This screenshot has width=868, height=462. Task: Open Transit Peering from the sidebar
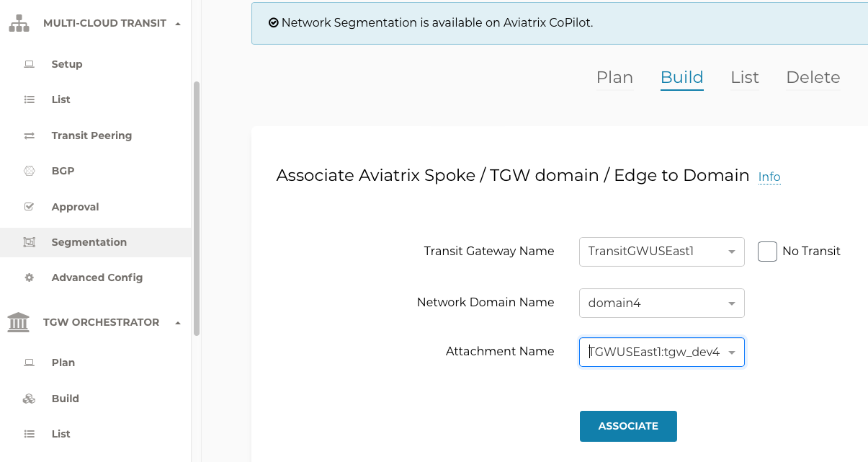point(30,136)
